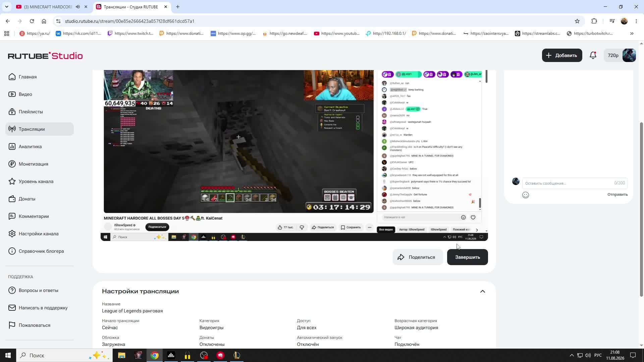The width and height of the screenshot is (644, 362).
Task: Click the taskbar Поиск search box
Action: click(65, 355)
